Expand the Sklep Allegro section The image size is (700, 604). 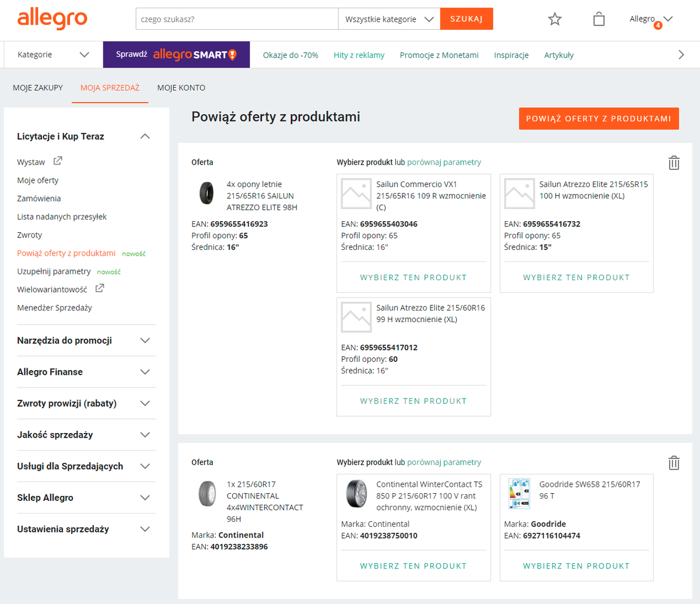click(145, 498)
